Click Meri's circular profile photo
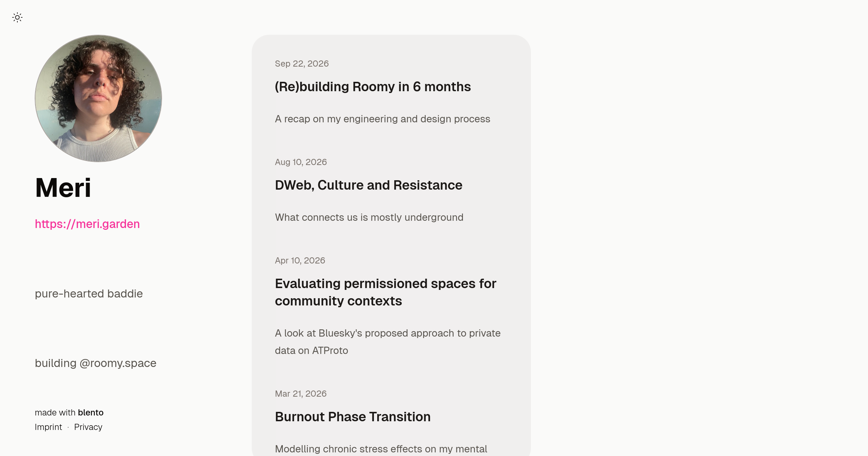The width and height of the screenshot is (868, 456). [98, 98]
